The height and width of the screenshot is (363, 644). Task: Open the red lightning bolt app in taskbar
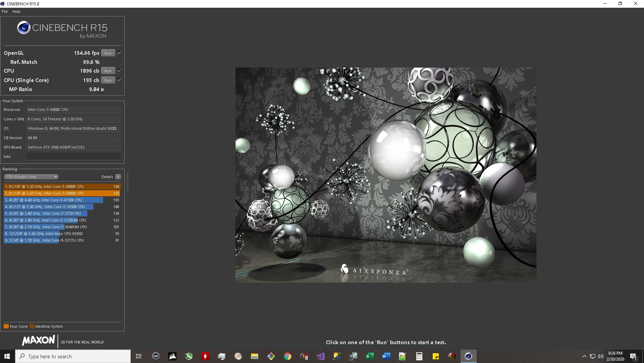(205, 356)
